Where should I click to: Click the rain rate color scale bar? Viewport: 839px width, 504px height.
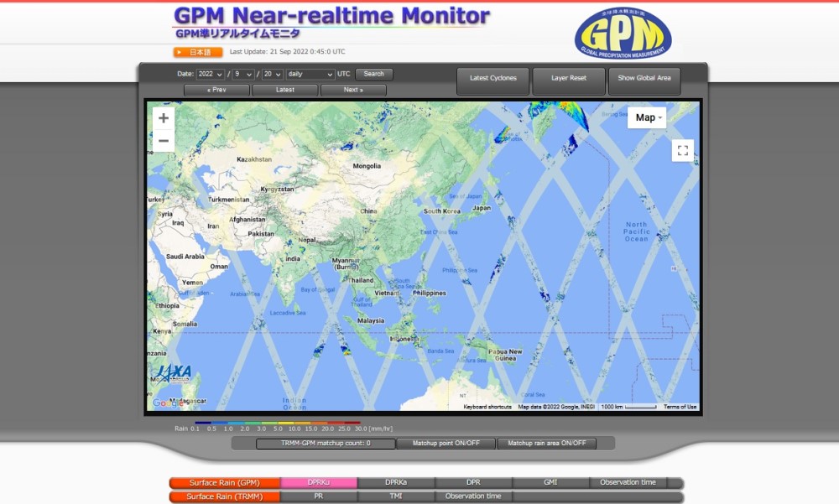(278, 423)
